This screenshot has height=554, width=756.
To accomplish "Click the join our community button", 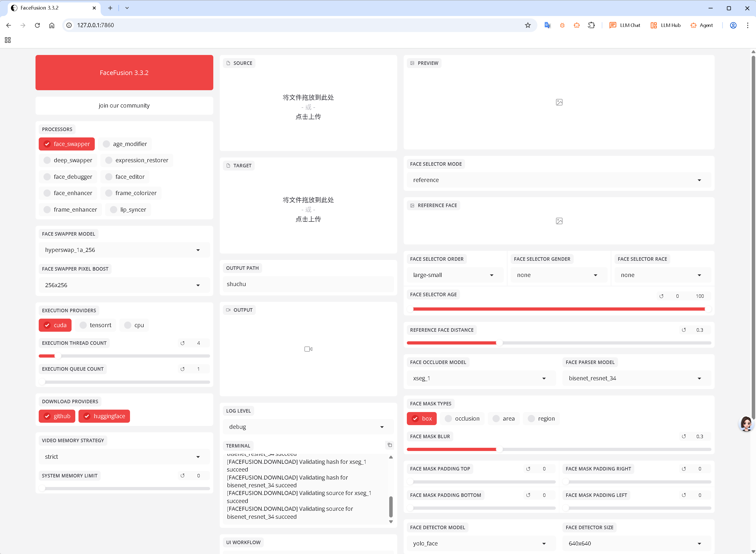I will tap(124, 106).
